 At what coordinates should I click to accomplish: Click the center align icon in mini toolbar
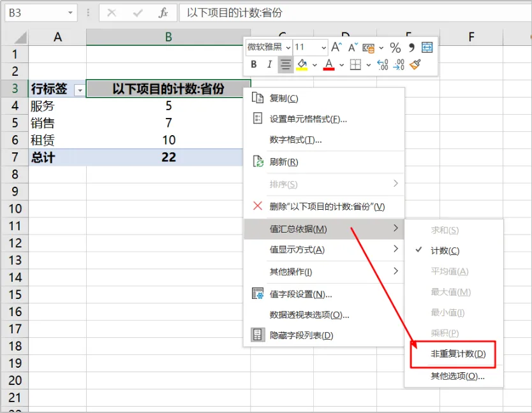click(x=286, y=64)
